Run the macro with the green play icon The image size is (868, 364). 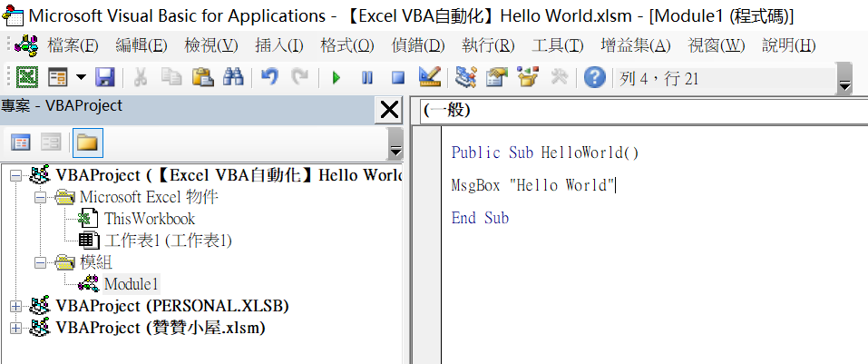tap(336, 78)
